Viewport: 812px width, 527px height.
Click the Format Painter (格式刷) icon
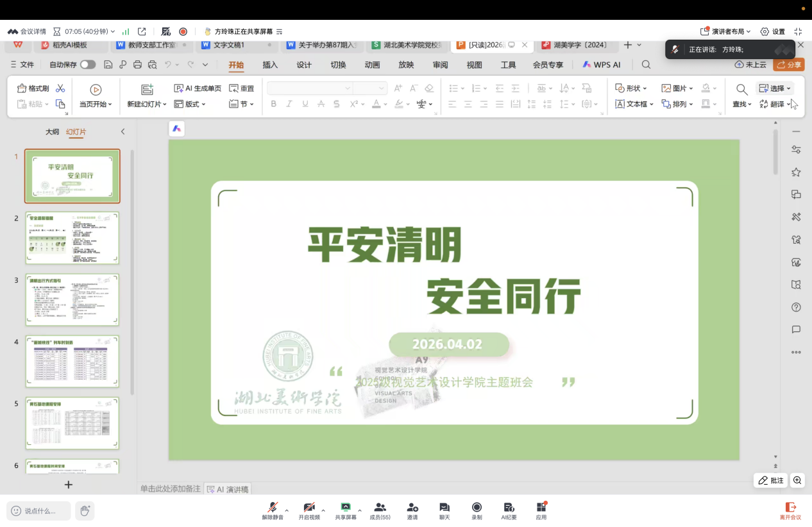23,88
